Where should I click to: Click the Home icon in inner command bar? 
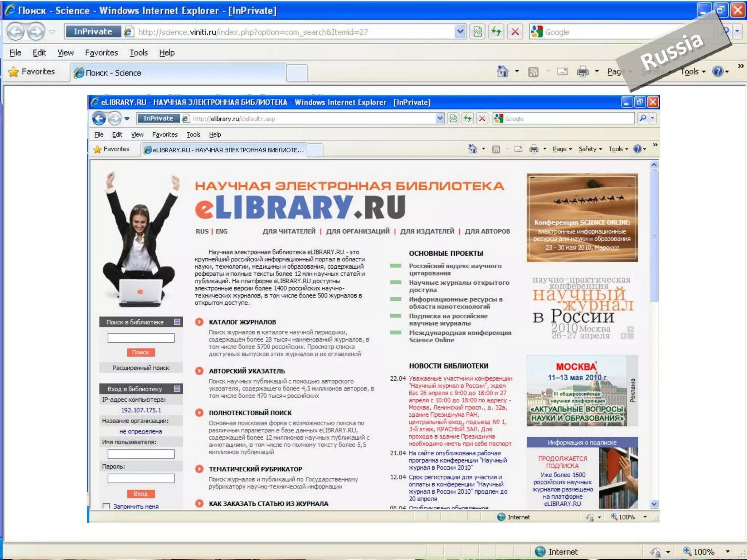[x=472, y=149]
